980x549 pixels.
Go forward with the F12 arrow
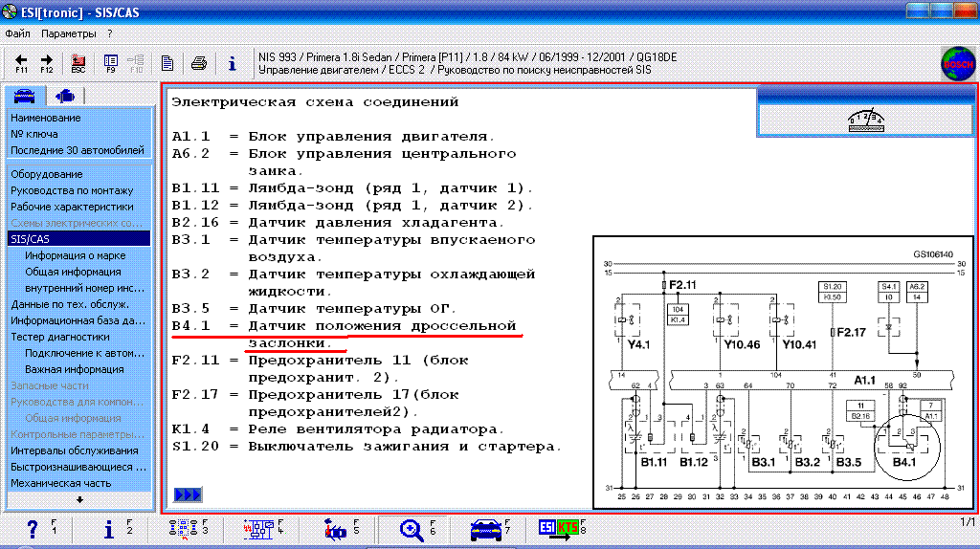click(x=47, y=63)
